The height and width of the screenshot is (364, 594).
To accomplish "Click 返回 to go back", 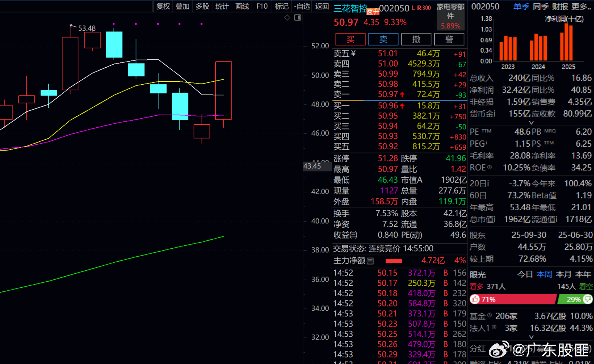I will point(322,6).
